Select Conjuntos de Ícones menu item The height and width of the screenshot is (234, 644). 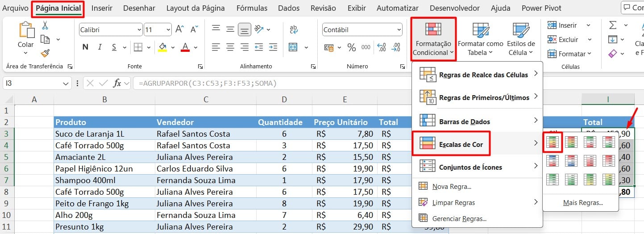click(x=477, y=167)
